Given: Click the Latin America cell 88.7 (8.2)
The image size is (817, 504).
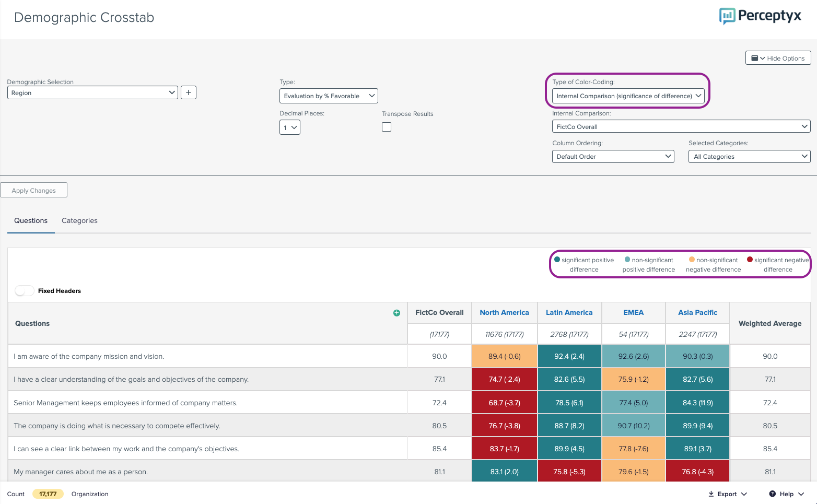Looking at the screenshot, I should [x=569, y=426].
